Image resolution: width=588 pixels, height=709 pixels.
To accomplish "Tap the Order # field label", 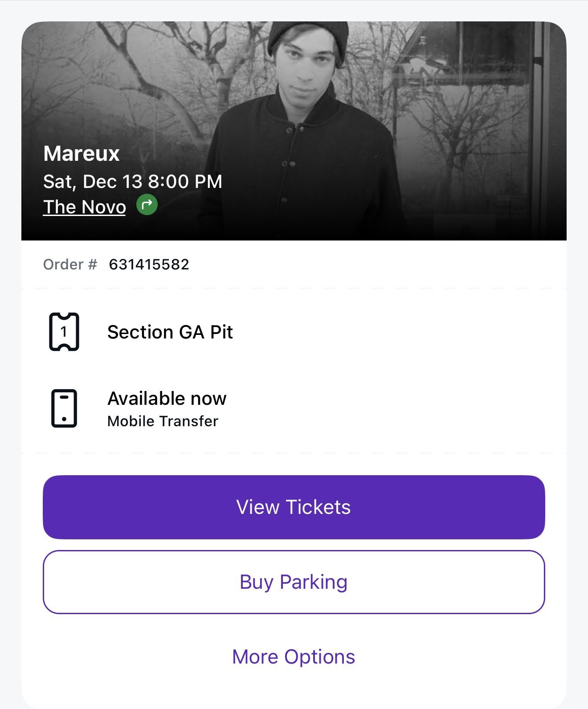I will pos(69,265).
